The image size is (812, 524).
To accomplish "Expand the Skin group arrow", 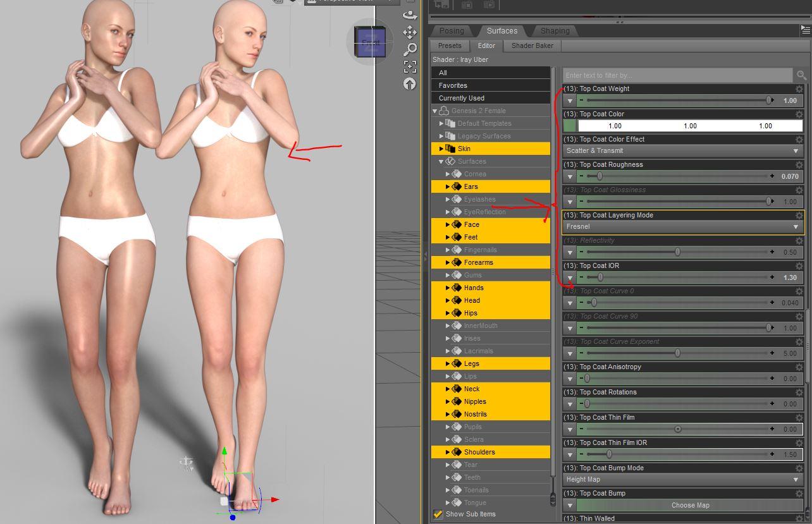I will click(x=441, y=149).
